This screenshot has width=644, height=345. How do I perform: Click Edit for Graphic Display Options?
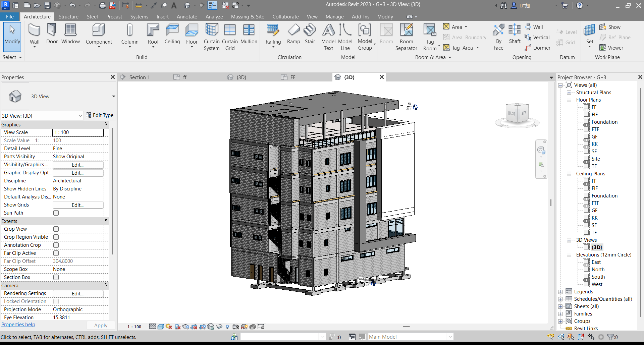click(x=78, y=173)
